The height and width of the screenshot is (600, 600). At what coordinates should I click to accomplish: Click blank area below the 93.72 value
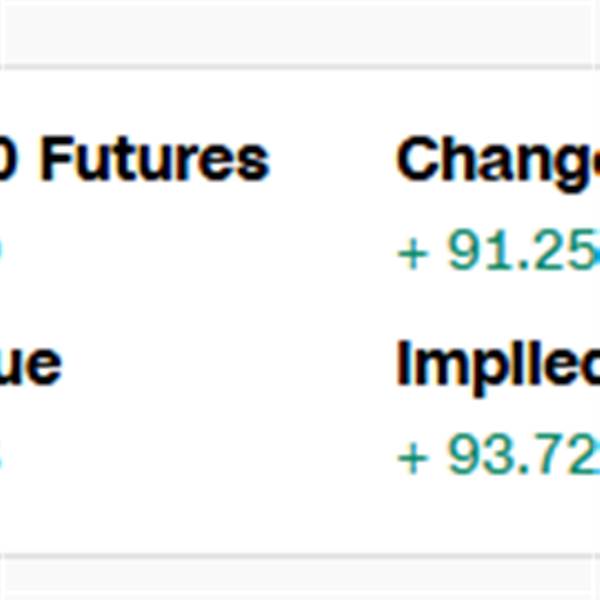[497, 513]
